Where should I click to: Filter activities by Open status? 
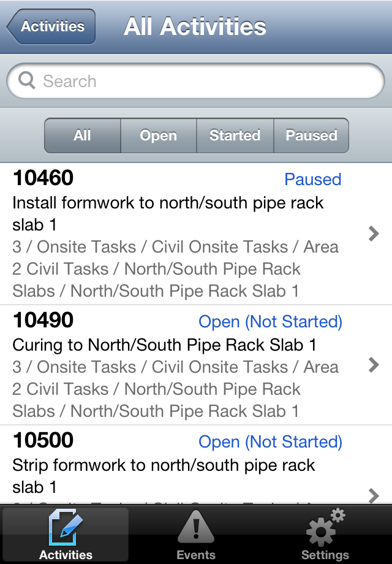(158, 135)
